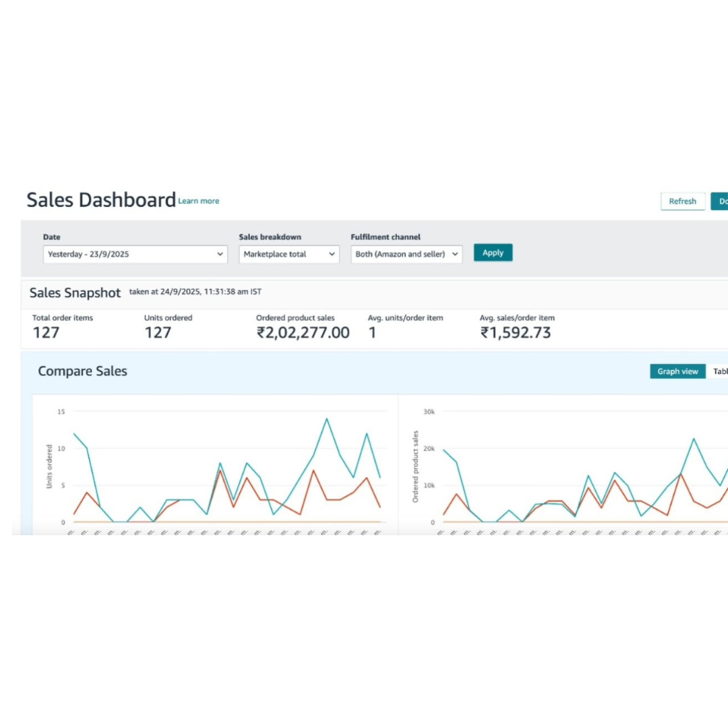Click the partially visible Download button
This screenshot has height=728, width=728.
(x=721, y=201)
